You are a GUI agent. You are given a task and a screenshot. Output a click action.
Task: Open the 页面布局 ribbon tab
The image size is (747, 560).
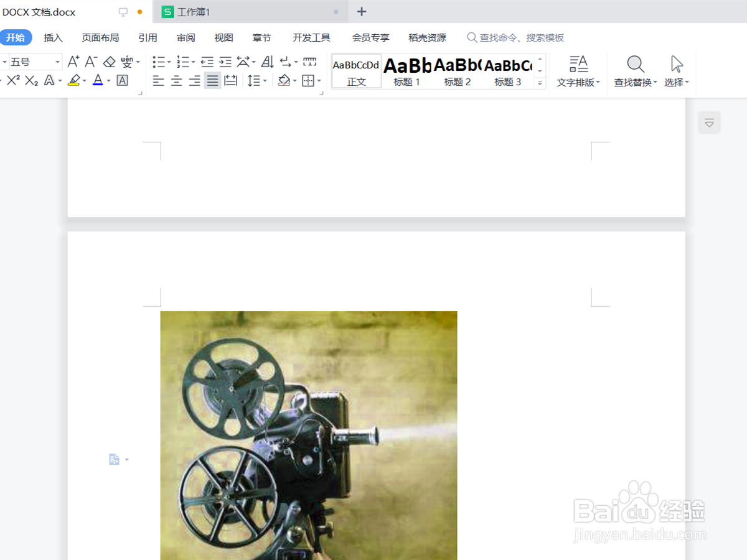pos(100,37)
